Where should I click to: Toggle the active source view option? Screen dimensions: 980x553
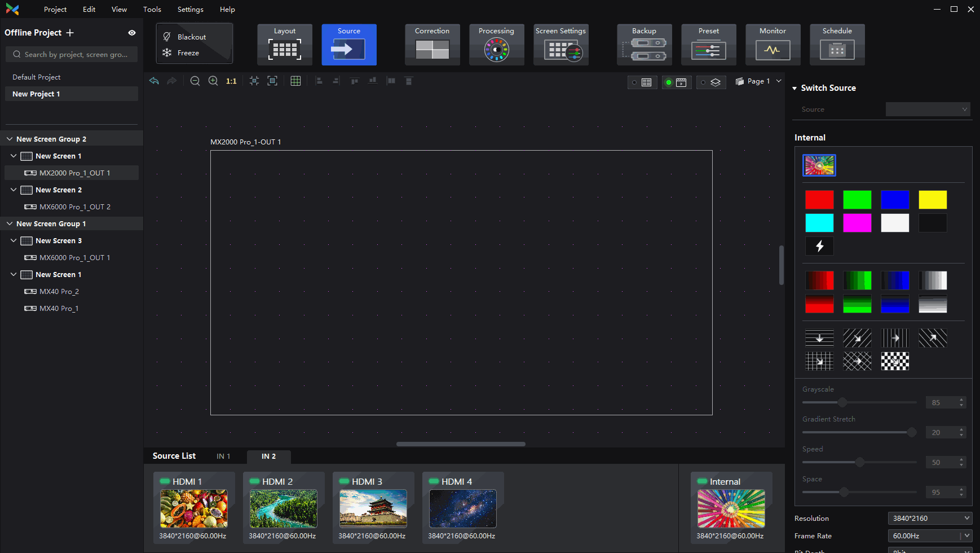click(677, 82)
